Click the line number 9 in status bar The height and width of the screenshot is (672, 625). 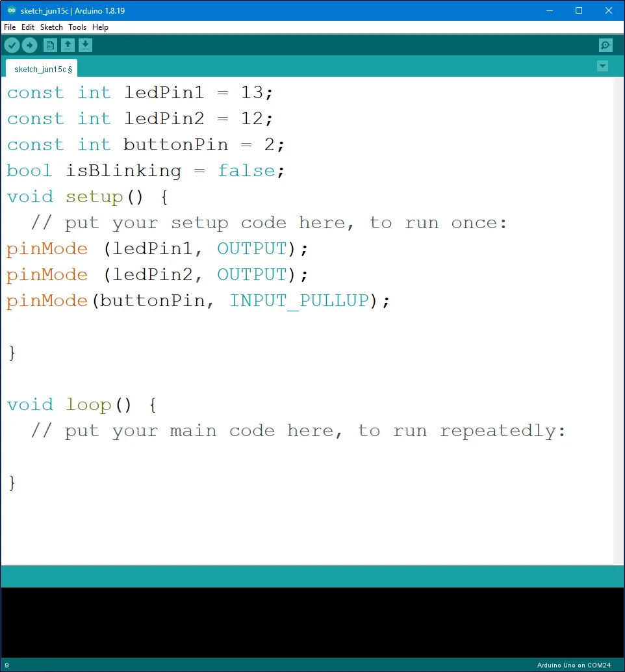coord(6,665)
